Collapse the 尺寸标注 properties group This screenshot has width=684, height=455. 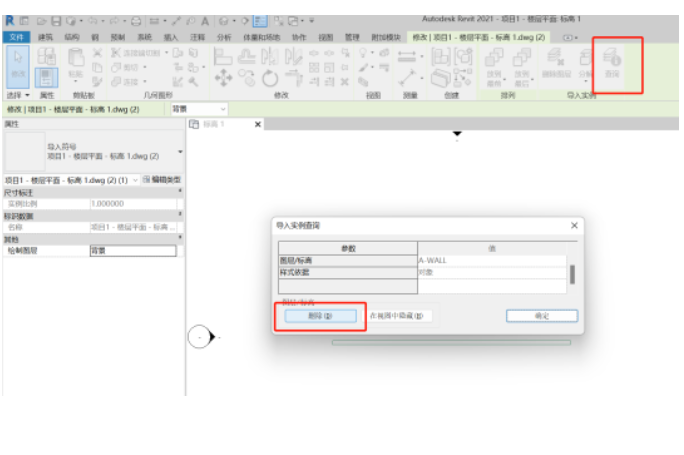(x=180, y=191)
